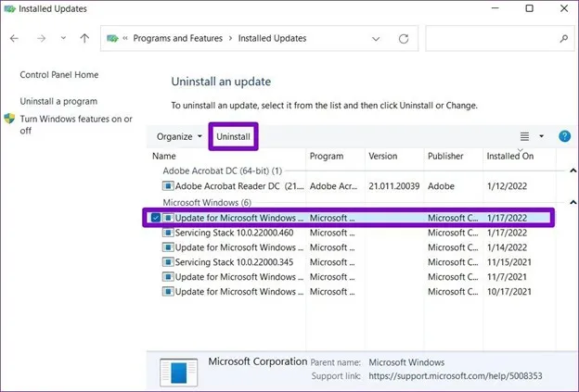Click the Up one level arrow
The image size is (579, 392).
pyautogui.click(x=84, y=38)
